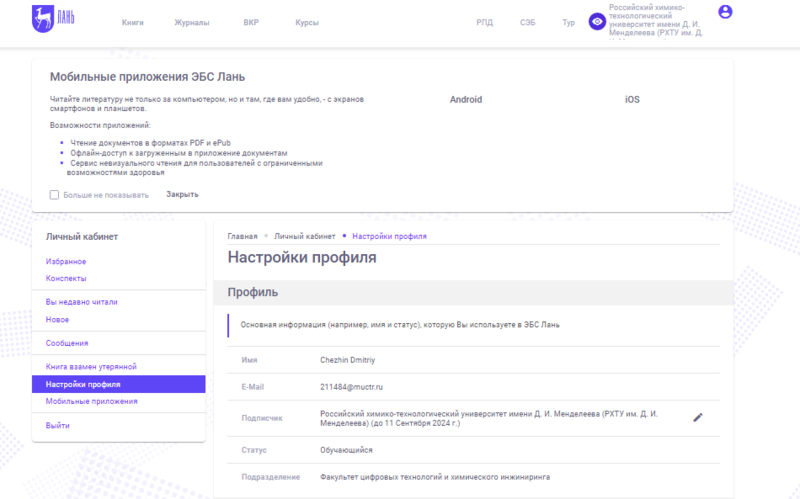Open Избранное in sidebar
Viewport: 800px width, 499px height.
pos(66,261)
